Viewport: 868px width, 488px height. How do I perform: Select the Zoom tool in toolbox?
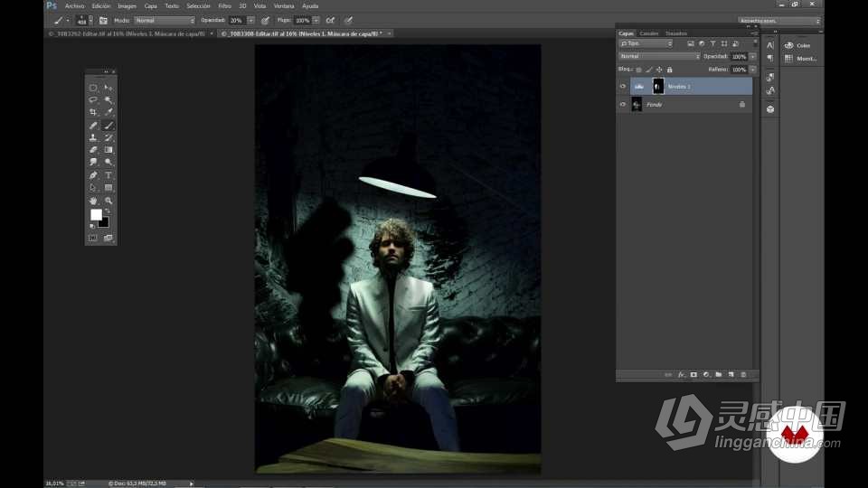(x=108, y=201)
